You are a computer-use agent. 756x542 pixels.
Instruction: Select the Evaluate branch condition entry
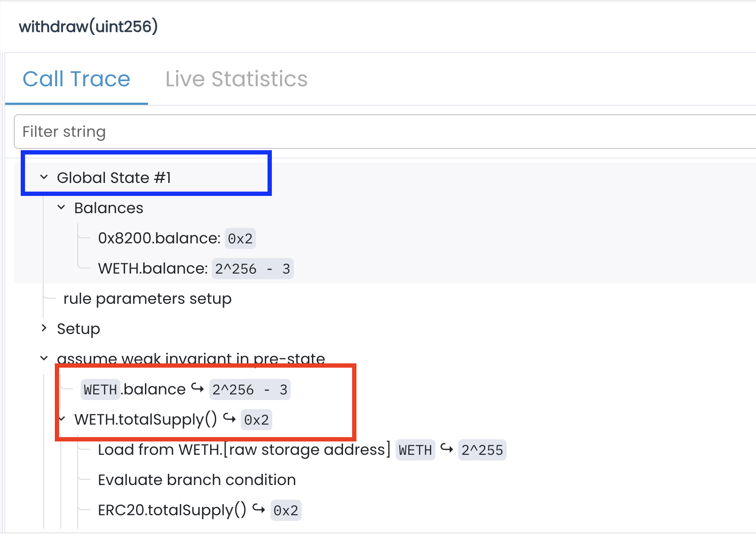(x=196, y=480)
